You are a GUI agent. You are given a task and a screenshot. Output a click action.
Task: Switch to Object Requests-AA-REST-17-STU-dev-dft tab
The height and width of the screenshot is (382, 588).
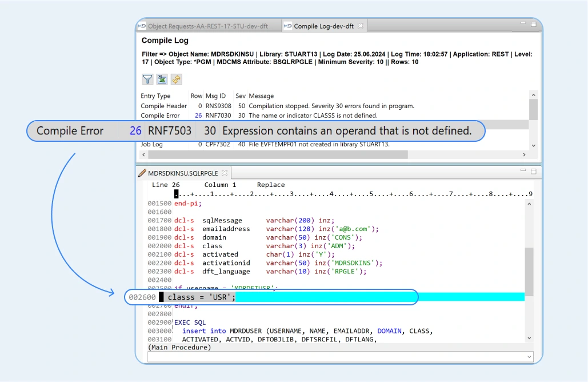(x=208, y=26)
